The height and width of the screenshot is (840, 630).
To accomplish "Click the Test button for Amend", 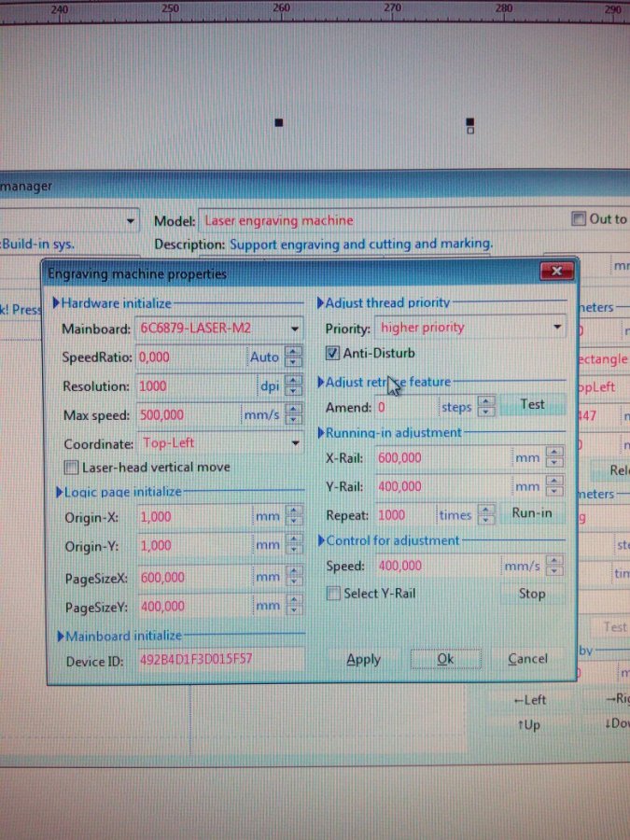I will pos(532,405).
